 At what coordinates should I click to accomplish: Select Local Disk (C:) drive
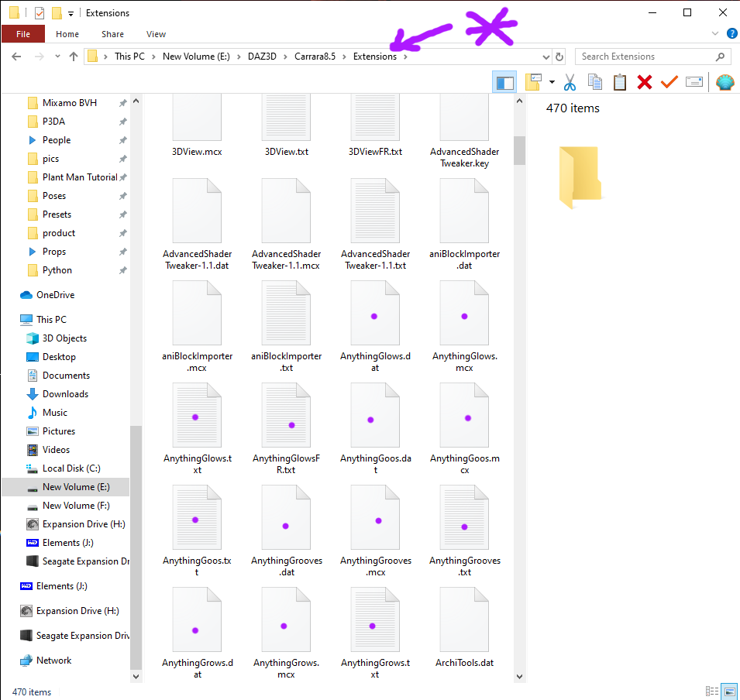[x=71, y=468]
